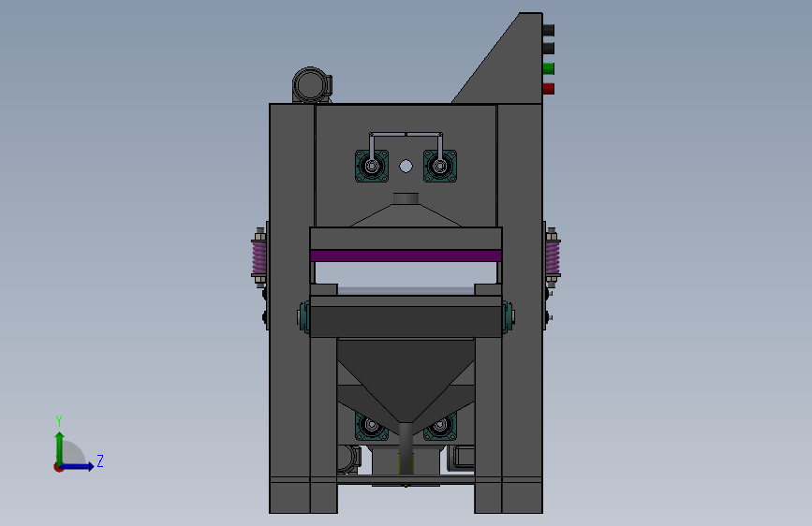Select the red push button on control panel
This screenshot has height=526, width=812.
(x=549, y=89)
